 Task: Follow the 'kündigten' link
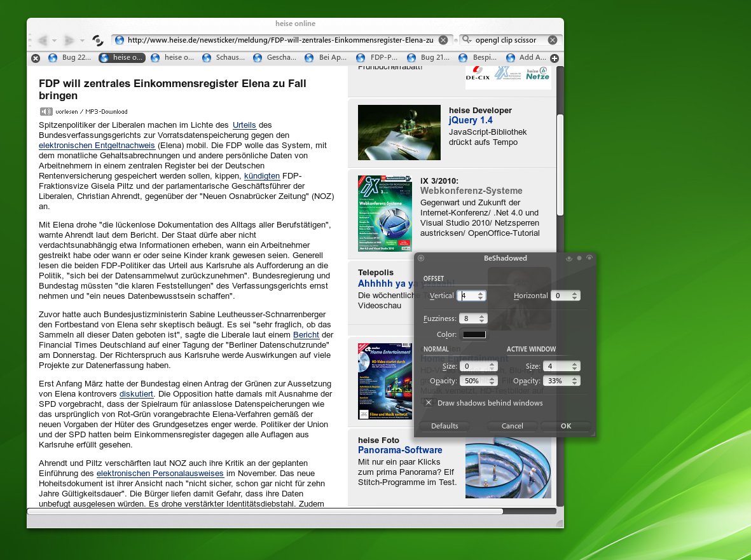262,176
